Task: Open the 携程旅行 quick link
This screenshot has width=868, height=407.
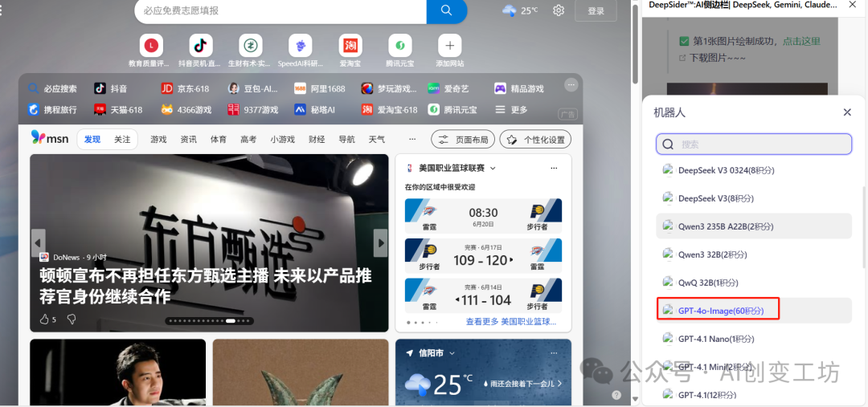Action: point(52,109)
